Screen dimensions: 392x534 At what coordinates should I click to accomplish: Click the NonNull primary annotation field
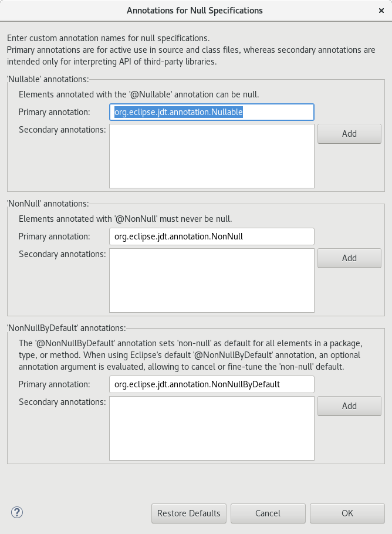click(211, 236)
